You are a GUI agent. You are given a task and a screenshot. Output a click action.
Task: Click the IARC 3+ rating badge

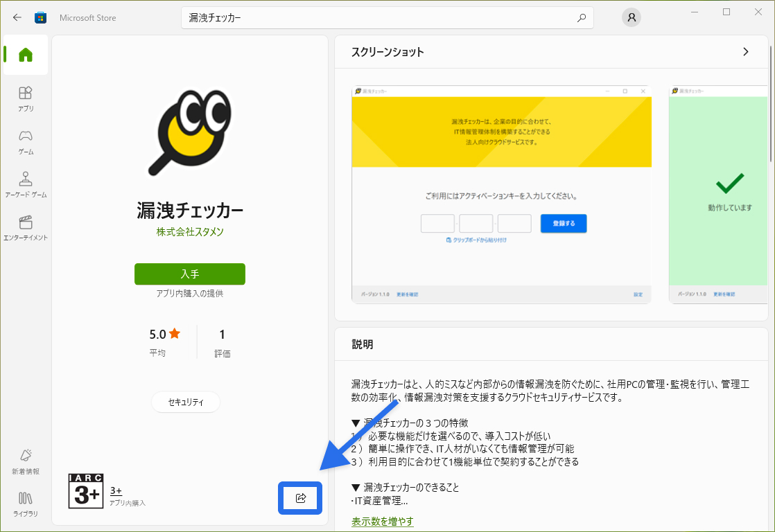pos(86,491)
